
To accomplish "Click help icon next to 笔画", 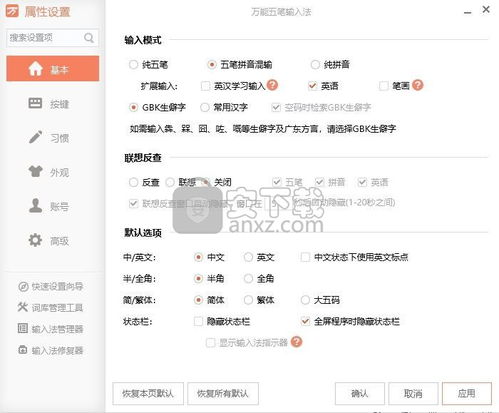I will coord(418,85).
